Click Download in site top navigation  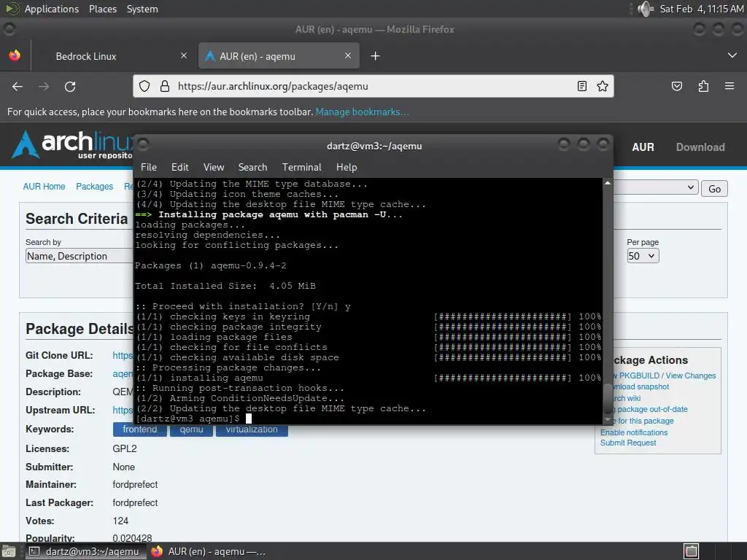700,147
